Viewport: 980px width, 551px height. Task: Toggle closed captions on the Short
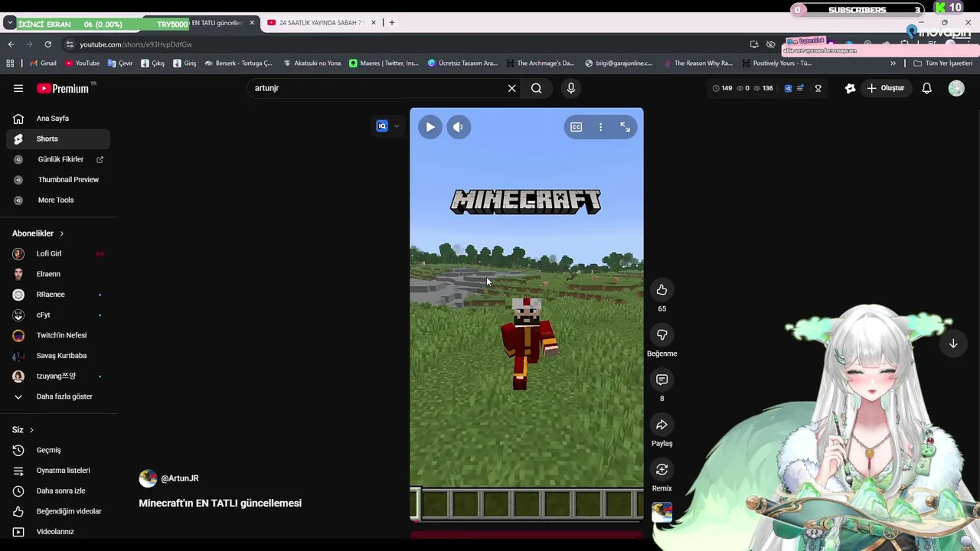click(576, 127)
